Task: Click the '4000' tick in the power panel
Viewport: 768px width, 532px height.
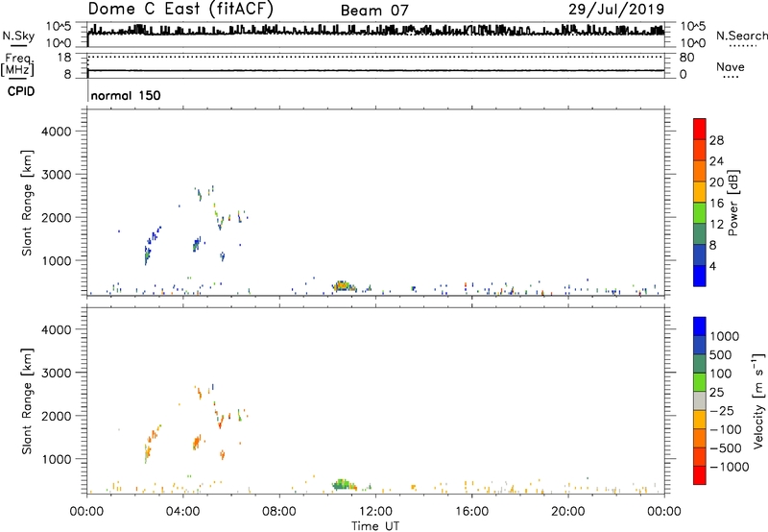Action: (57, 132)
